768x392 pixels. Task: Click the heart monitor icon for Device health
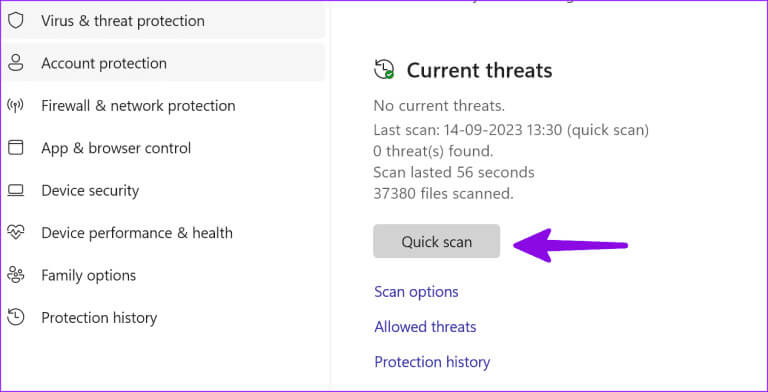point(16,233)
